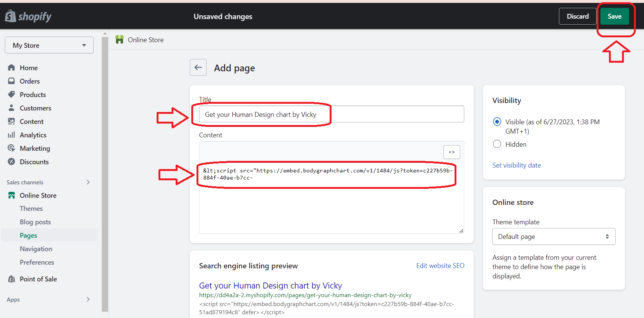Screen dimensions: 644x318
Task: Click the sidebar vertical scrollbar
Action: coord(105,174)
